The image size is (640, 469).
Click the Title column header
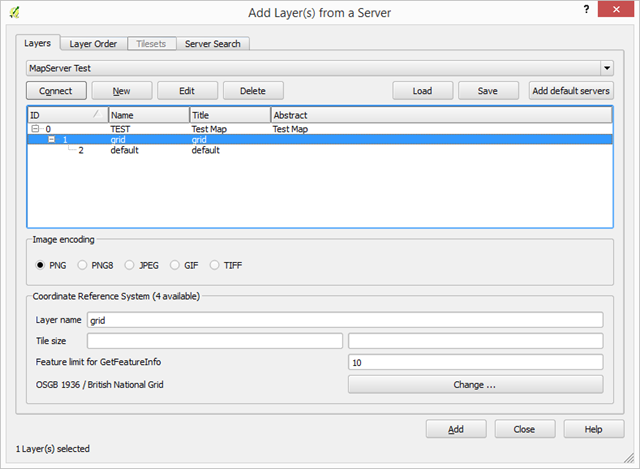coord(230,115)
